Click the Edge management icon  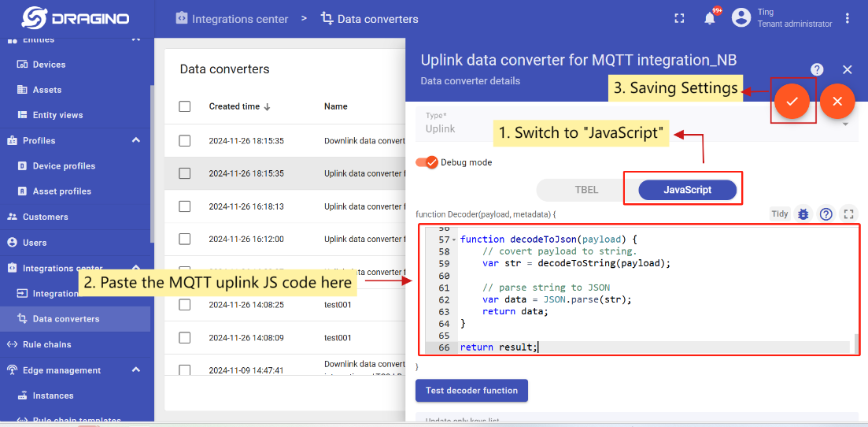(x=12, y=370)
